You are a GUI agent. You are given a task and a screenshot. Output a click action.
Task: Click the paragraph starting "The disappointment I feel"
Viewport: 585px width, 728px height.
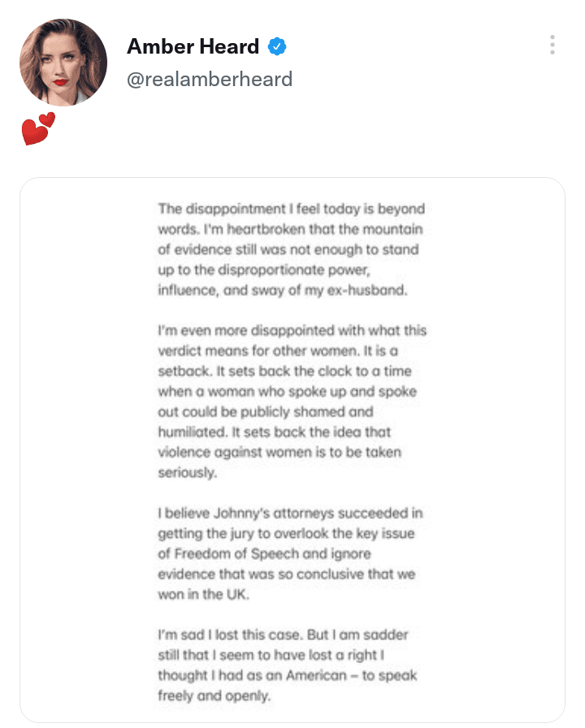pos(291,249)
